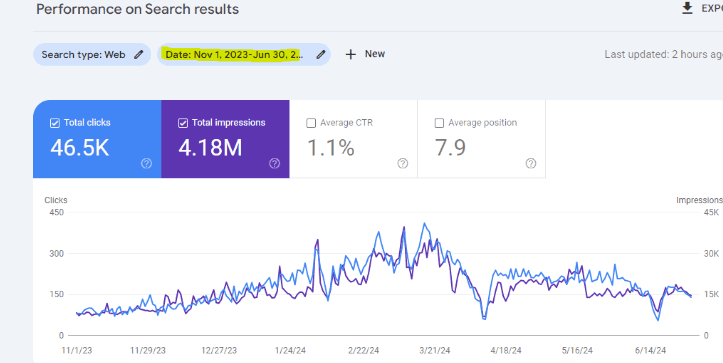Click the 6/14/24 date label on chart axis
This screenshot has width=723, height=363.
coord(650,351)
